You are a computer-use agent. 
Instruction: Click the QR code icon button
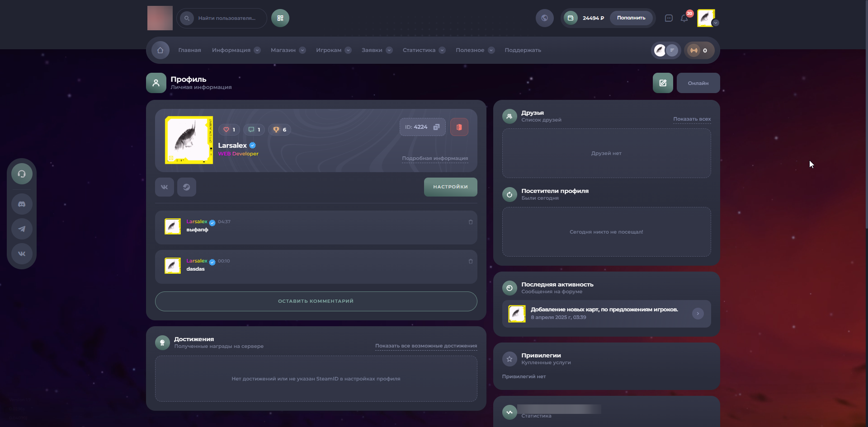coord(280,18)
